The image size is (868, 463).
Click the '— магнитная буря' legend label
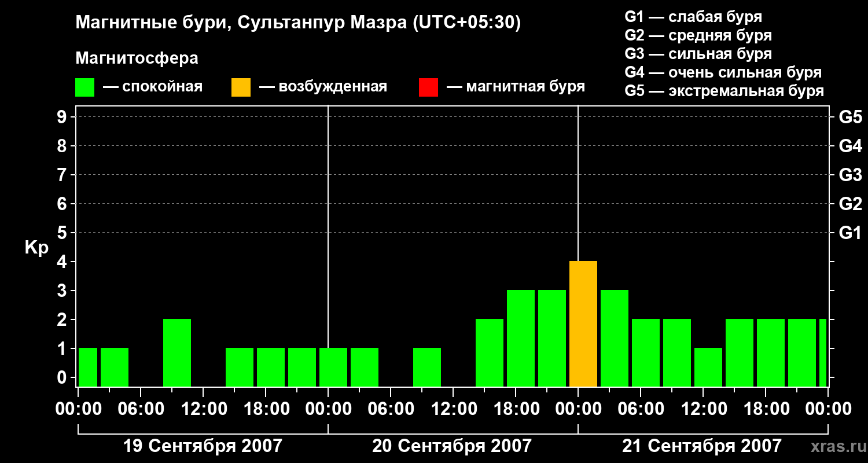(516, 87)
